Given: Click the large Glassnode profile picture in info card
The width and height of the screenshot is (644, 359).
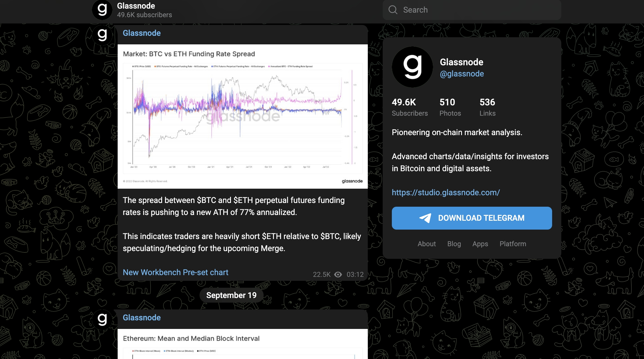Looking at the screenshot, I should [x=412, y=67].
